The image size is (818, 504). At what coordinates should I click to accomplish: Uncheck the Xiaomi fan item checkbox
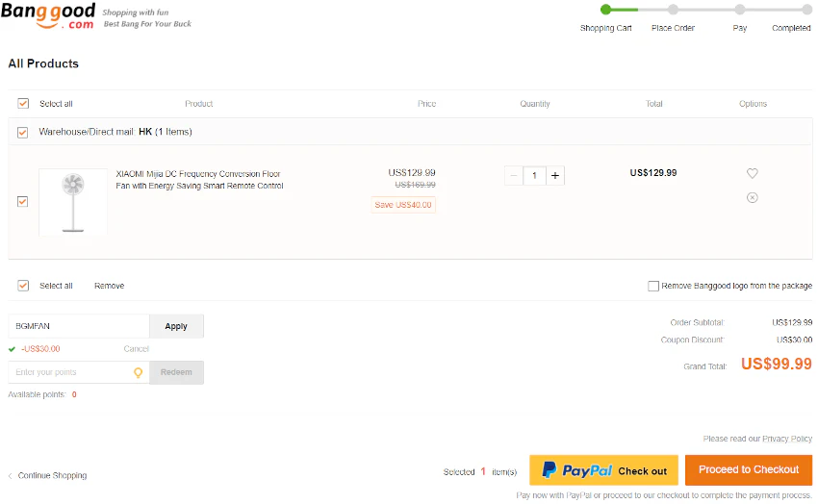[22, 202]
